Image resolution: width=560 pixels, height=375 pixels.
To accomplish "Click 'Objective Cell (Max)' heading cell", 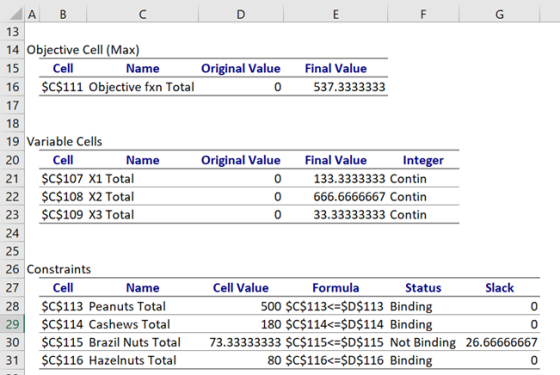I will point(83,50).
